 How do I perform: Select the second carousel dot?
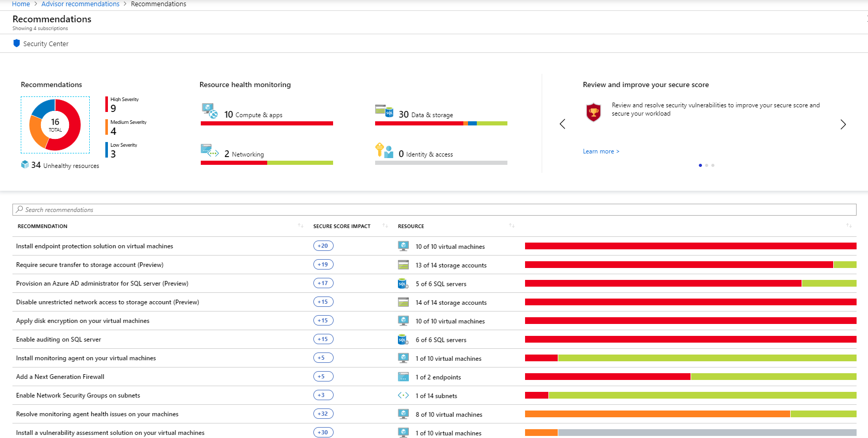pyautogui.click(x=707, y=165)
